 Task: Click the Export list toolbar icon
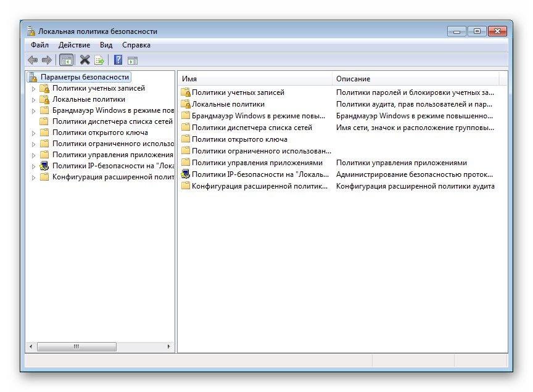(x=99, y=60)
